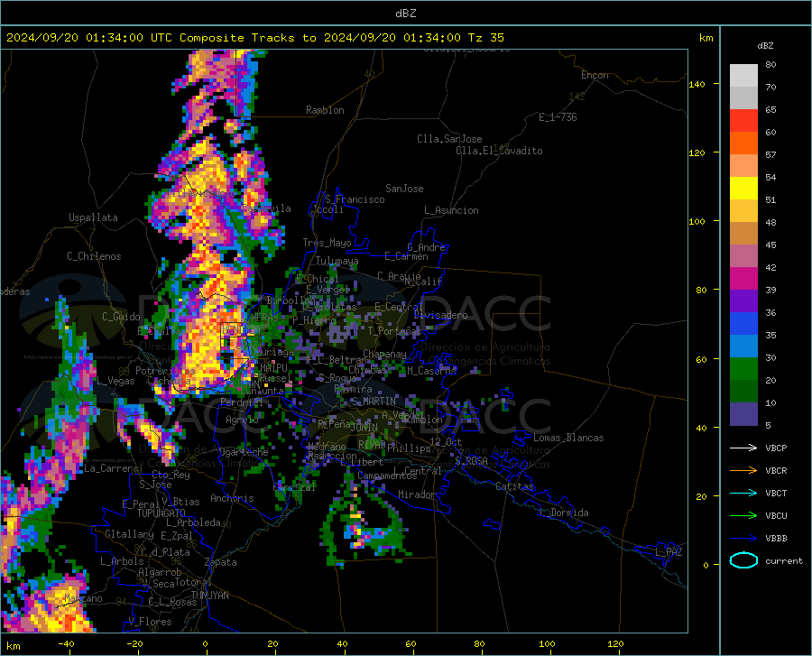This screenshot has width=812, height=656.
Task: Click the Catitas map label
Action: pos(514,486)
